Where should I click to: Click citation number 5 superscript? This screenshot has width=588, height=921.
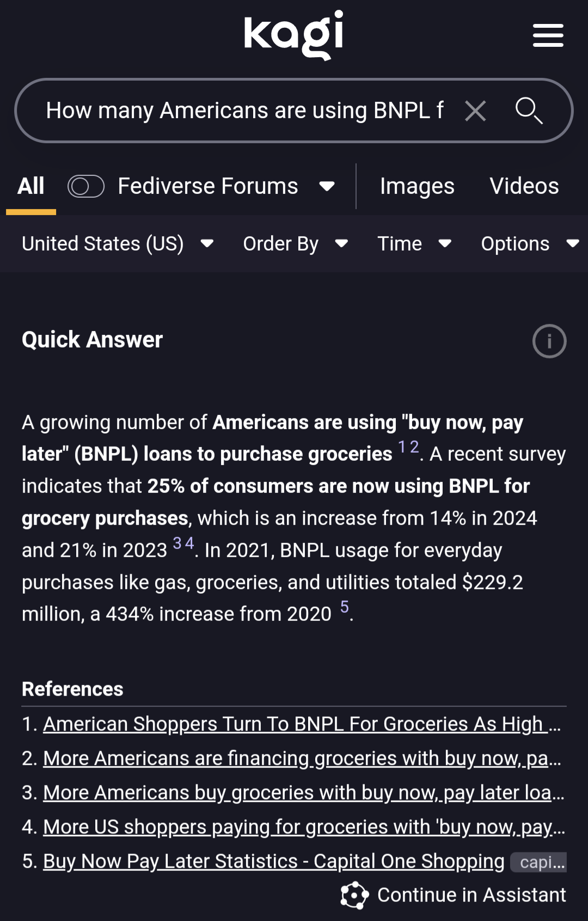coord(345,607)
